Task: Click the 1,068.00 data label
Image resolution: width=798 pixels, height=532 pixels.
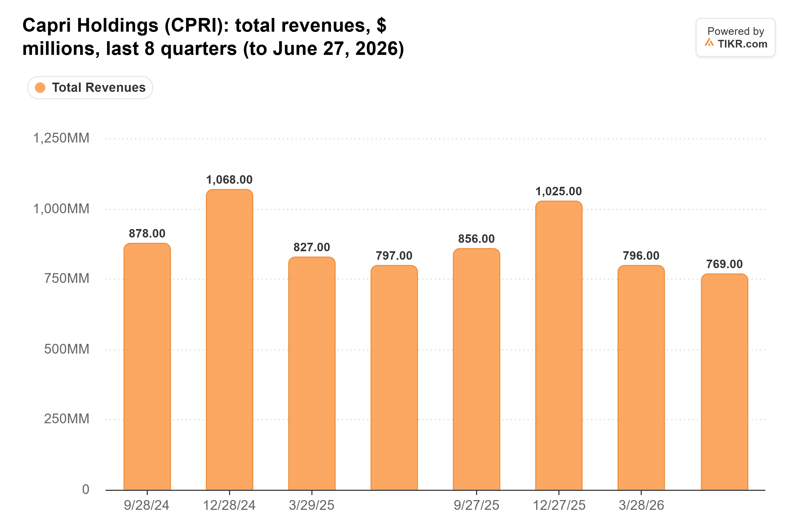Action: pos(229,180)
